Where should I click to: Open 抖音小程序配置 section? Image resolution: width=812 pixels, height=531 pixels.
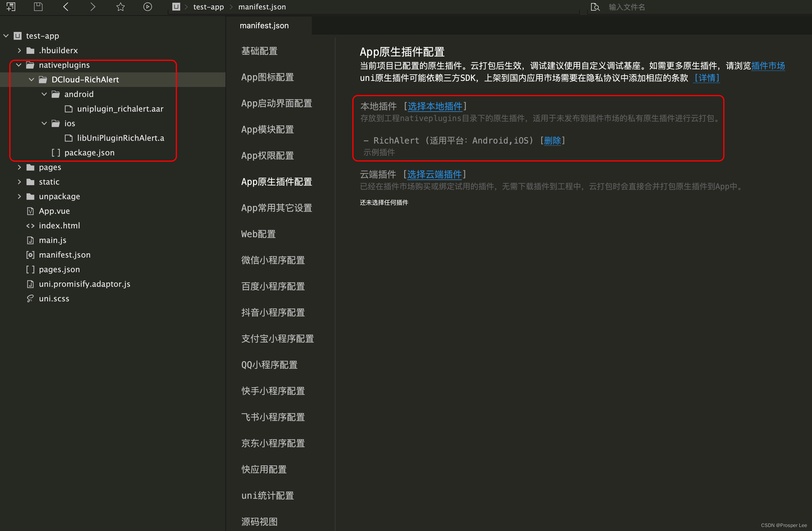coord(273,312)
